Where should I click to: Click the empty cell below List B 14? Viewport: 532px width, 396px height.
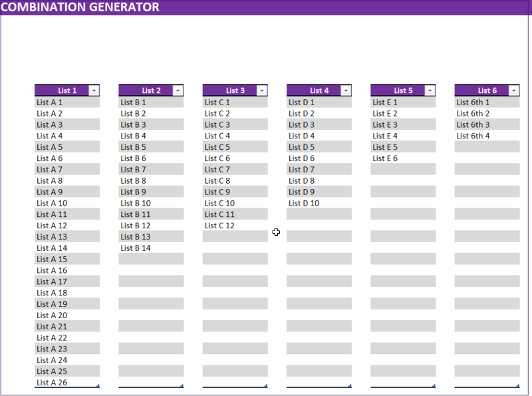click(x=151, y=259)
